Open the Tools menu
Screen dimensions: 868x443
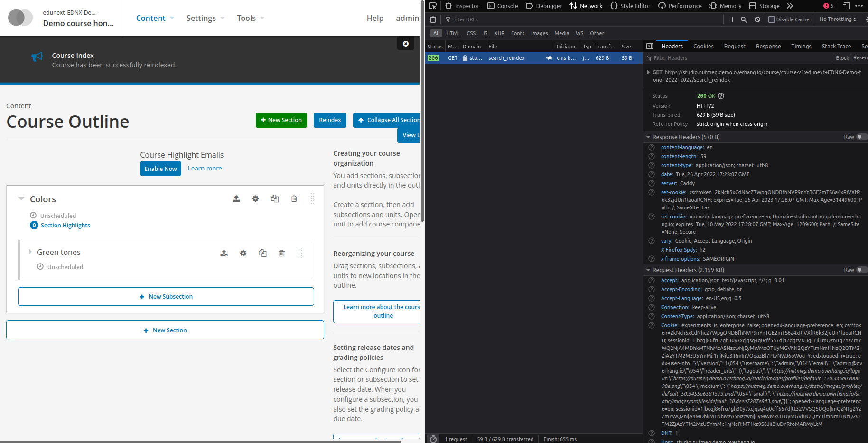click(x=247, y=18)
